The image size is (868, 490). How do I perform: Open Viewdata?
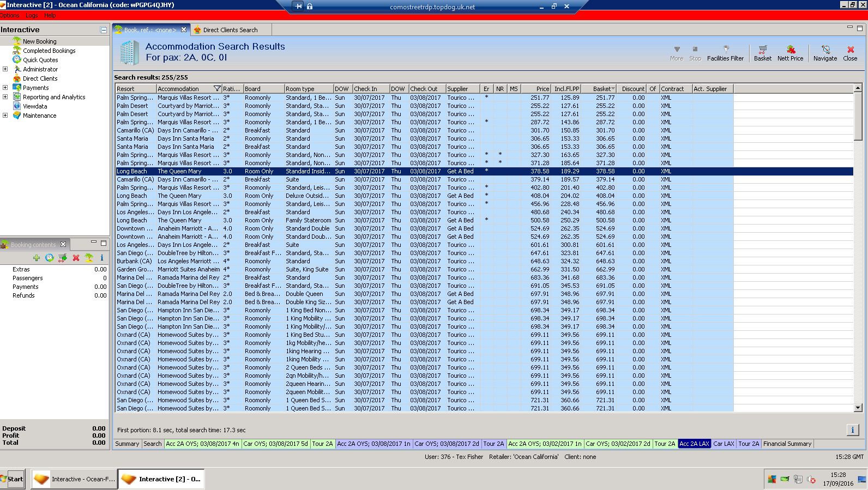coord(35,106)
